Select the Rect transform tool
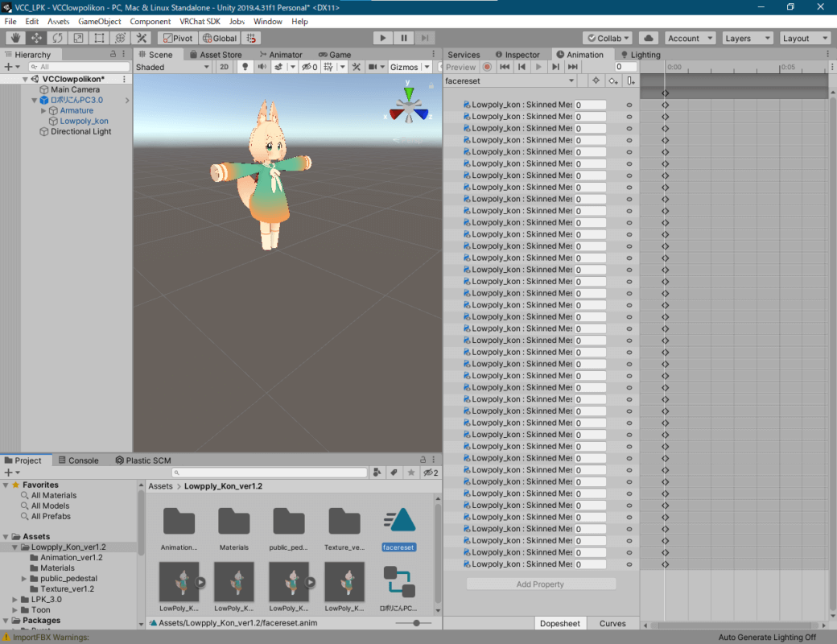This screenshot has width=837, height=644. [99, 38]
